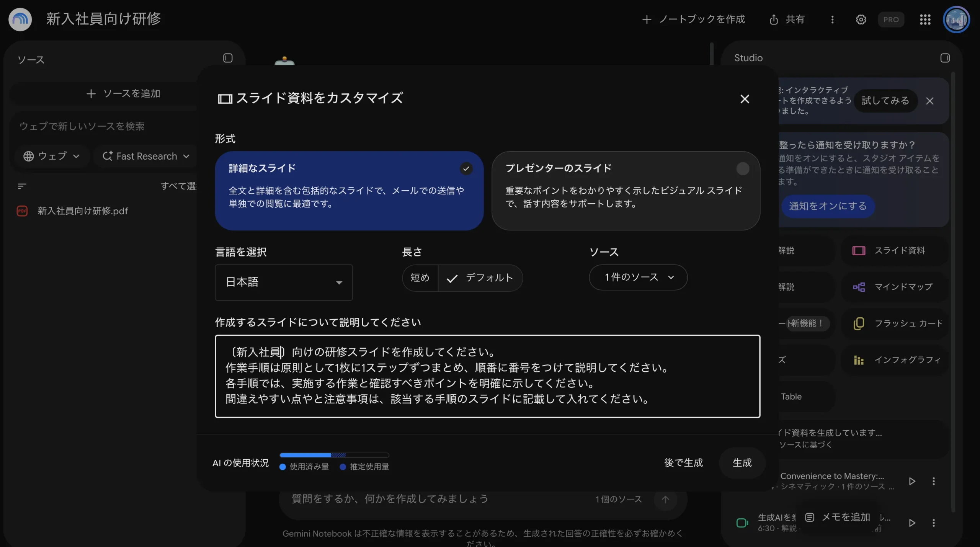Collapse the ソース panel icon
This screenshot has height=547, width=980.
point(228,58)
